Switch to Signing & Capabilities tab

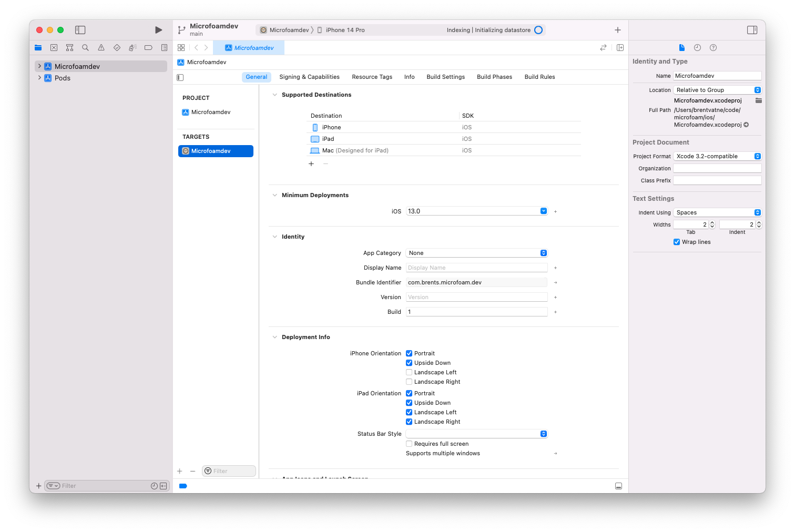click(x=309, y=77)
